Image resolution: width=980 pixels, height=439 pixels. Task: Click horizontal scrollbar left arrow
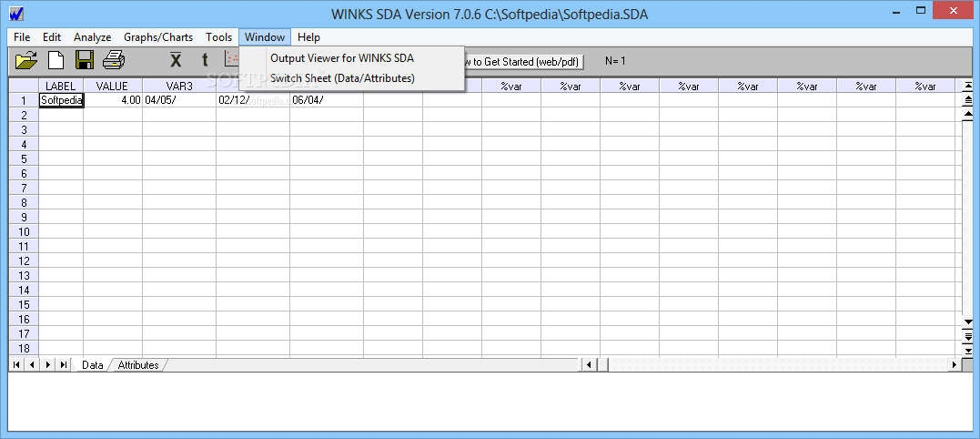coord(589,364)
